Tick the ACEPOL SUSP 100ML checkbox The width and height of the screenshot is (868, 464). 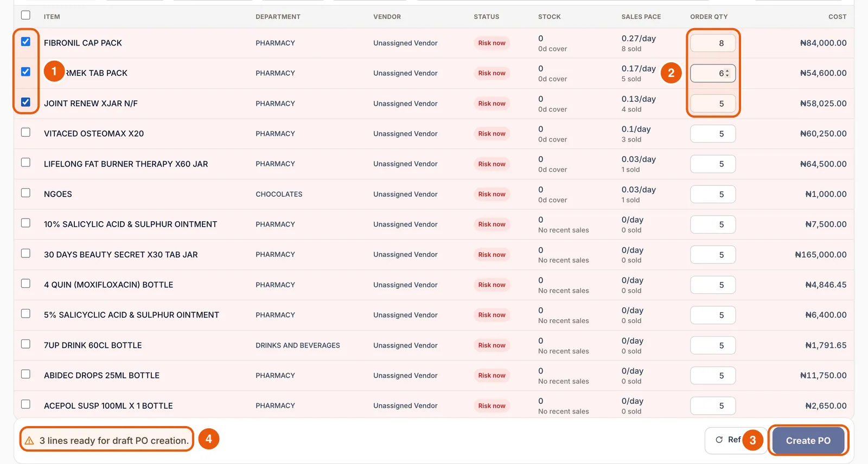click(x=25, y=404)
